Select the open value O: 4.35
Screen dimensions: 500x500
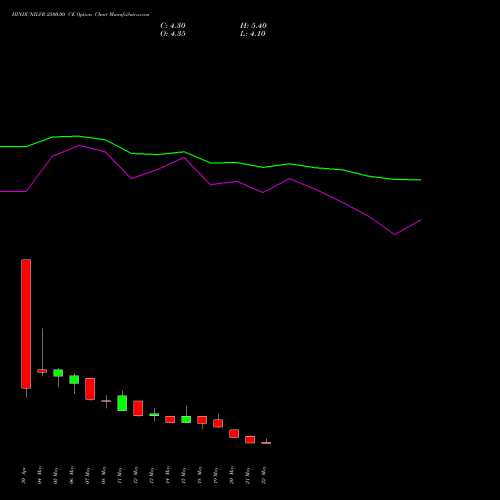(173, 34)
